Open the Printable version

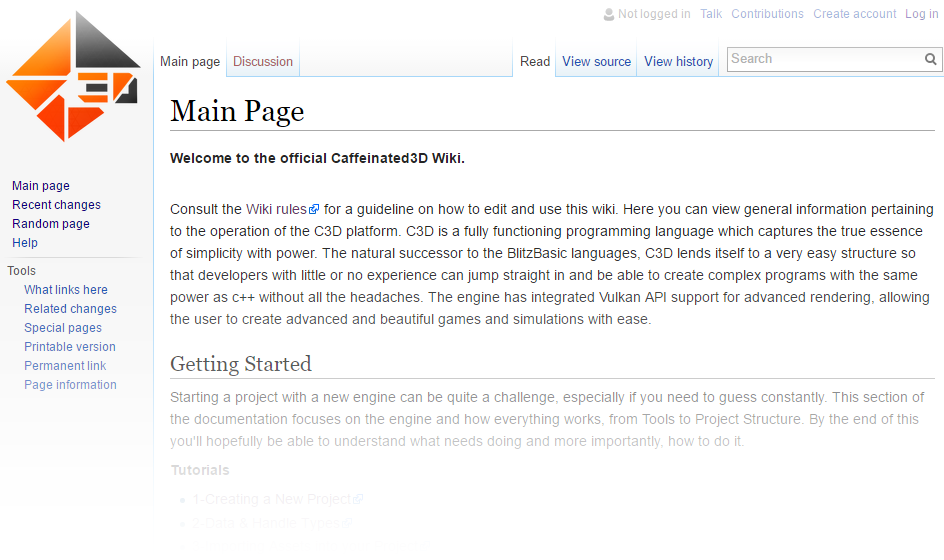70,347
